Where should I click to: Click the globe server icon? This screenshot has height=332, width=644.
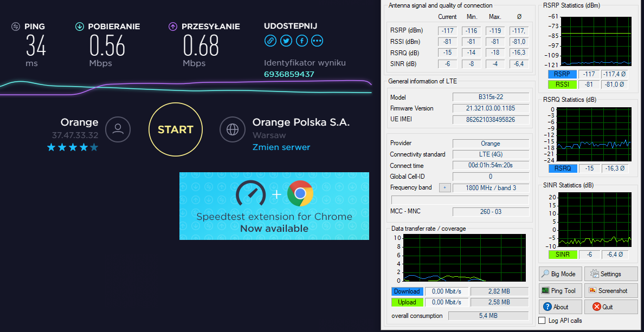click(x=233, y=129)
